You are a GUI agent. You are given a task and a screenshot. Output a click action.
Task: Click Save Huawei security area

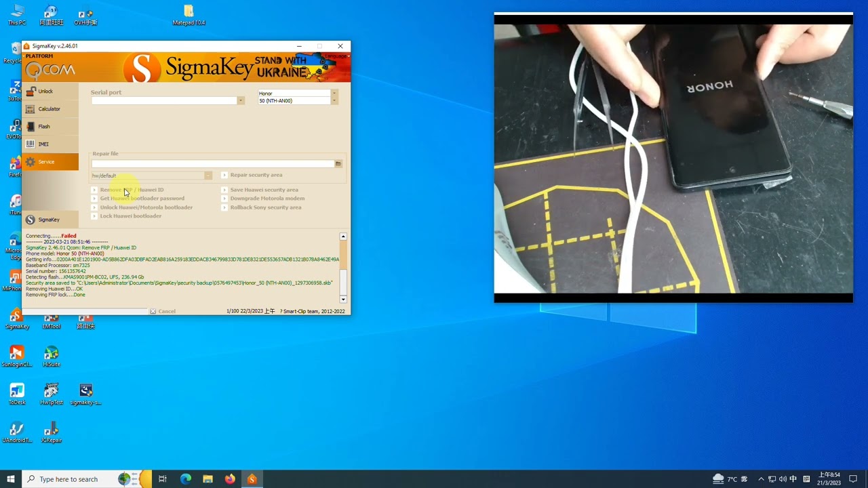[260, 190]
